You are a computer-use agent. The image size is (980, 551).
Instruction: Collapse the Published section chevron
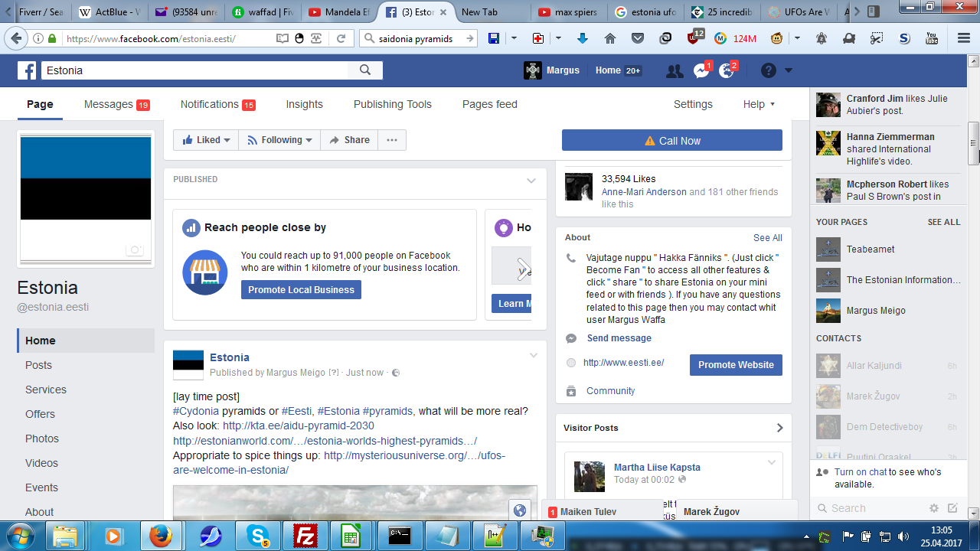coord(531,181)
